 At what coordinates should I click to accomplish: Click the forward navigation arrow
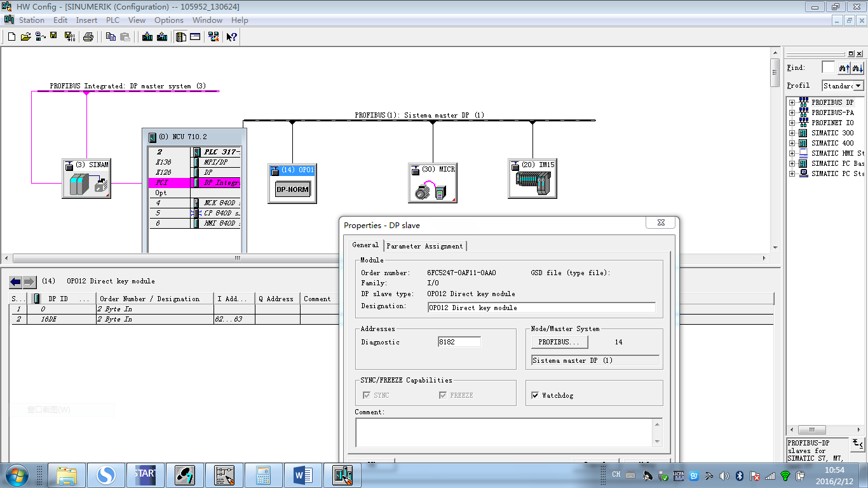[29, 281]
